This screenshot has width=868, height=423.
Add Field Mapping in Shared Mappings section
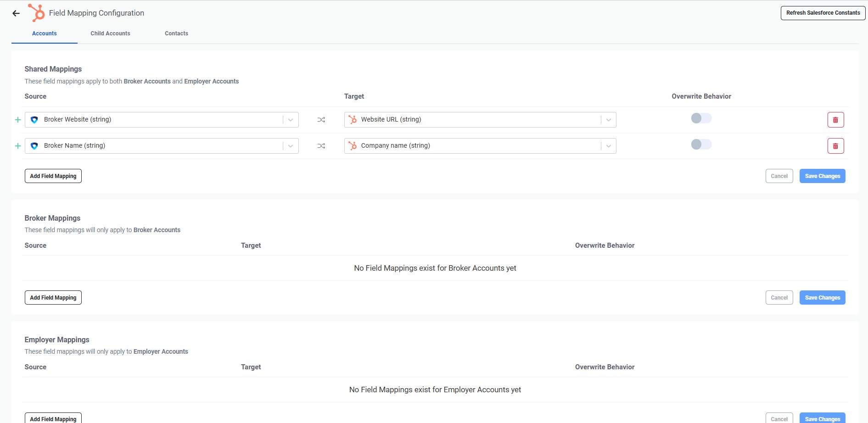53,176
